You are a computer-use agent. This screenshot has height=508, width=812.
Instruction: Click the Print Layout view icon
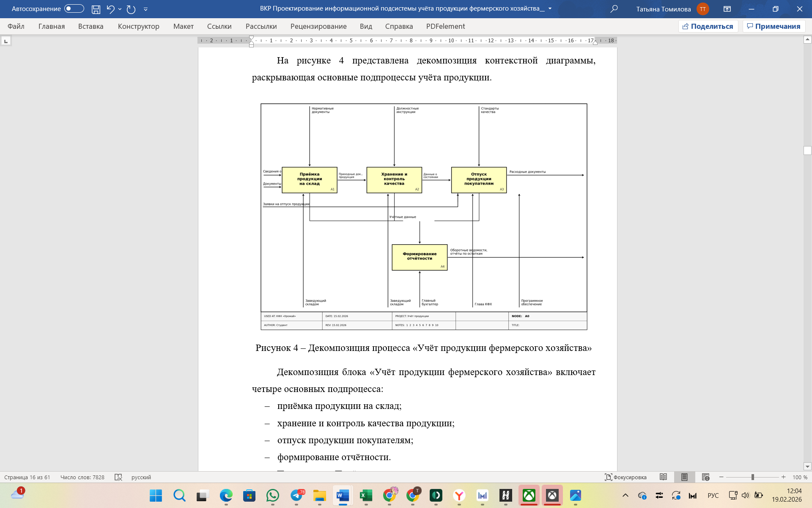click(x=684, y=477)
